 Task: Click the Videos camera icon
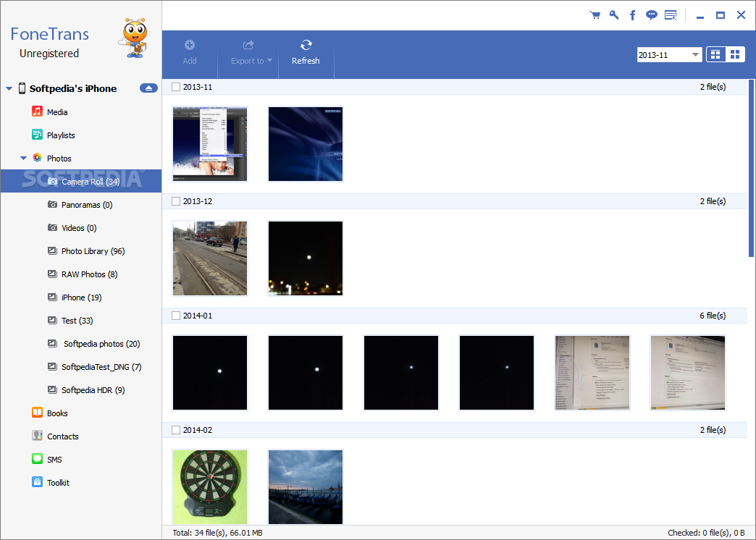(52, 227)
